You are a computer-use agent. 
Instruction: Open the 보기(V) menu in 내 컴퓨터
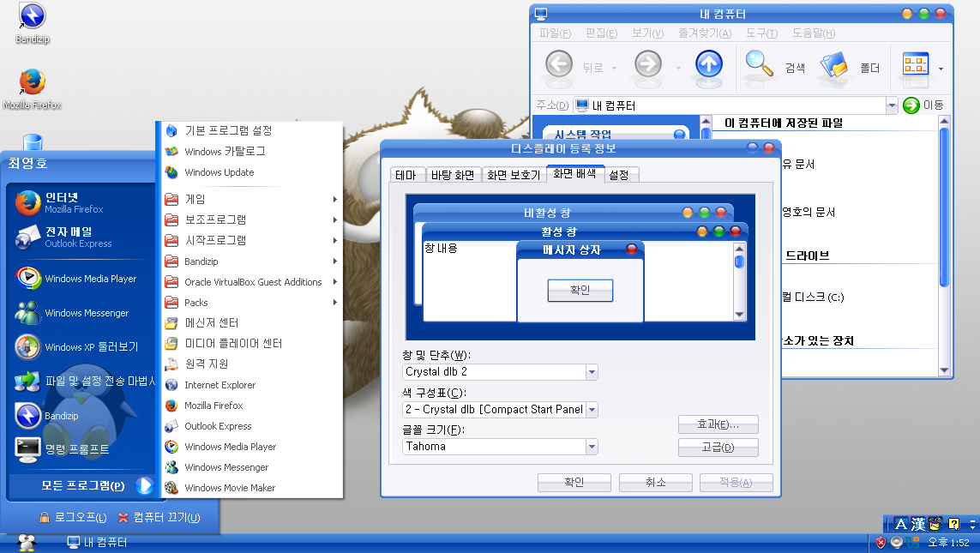click(647, 33)
